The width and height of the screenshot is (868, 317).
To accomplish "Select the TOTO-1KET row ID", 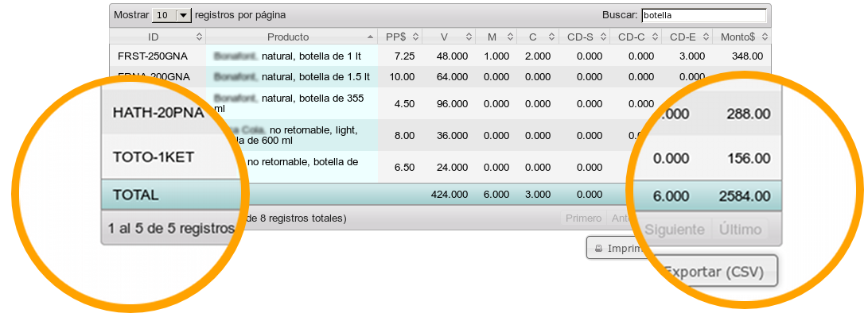I will [154, 157].
